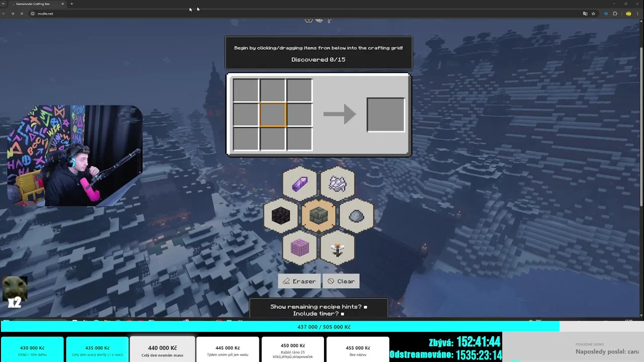Activate the Eraser tool button

click(x=299, y=281)
